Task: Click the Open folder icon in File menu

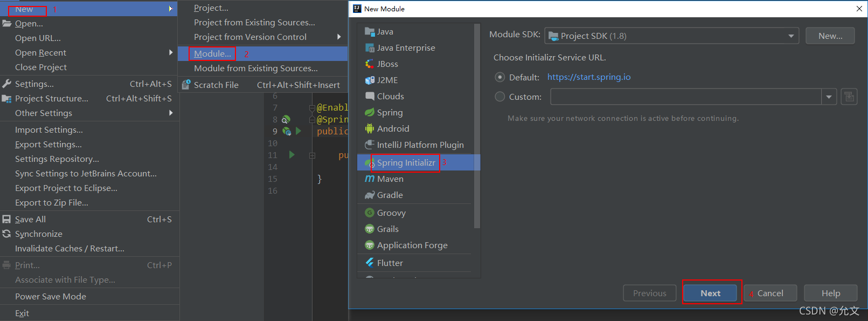Action: click(7, 24)
